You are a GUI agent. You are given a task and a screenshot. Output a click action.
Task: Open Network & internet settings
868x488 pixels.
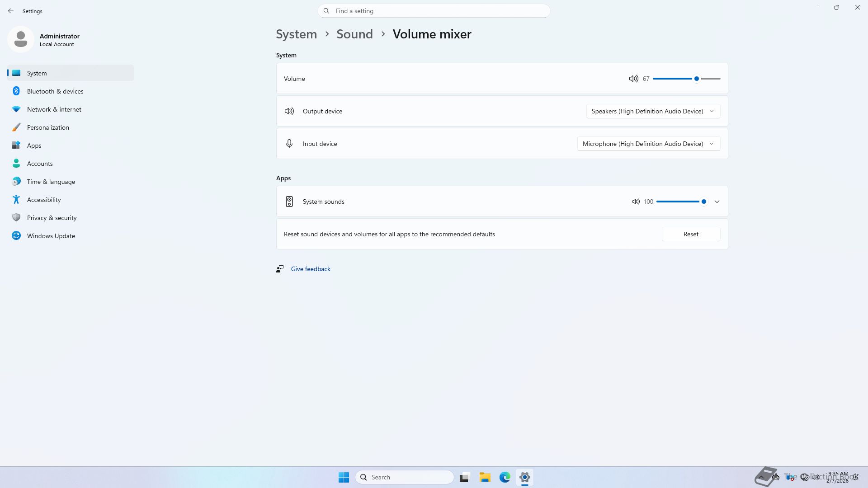pos(54,109)
